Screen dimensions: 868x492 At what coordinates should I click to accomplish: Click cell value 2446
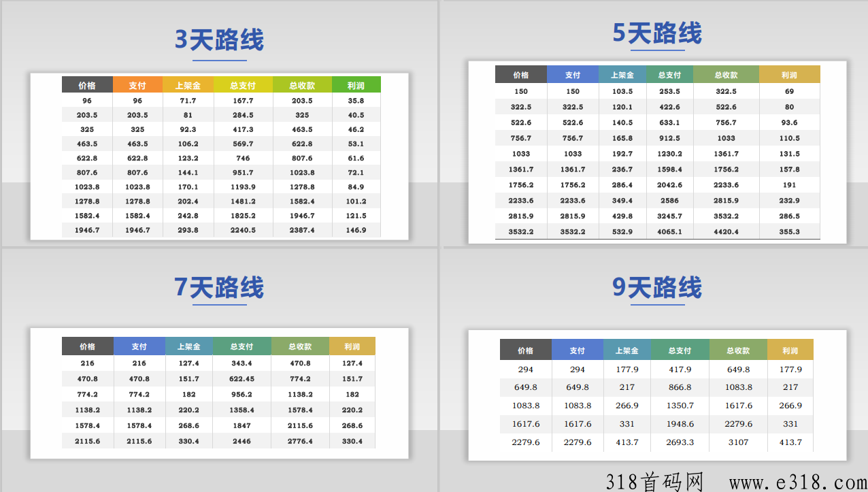tap(241, 442)
